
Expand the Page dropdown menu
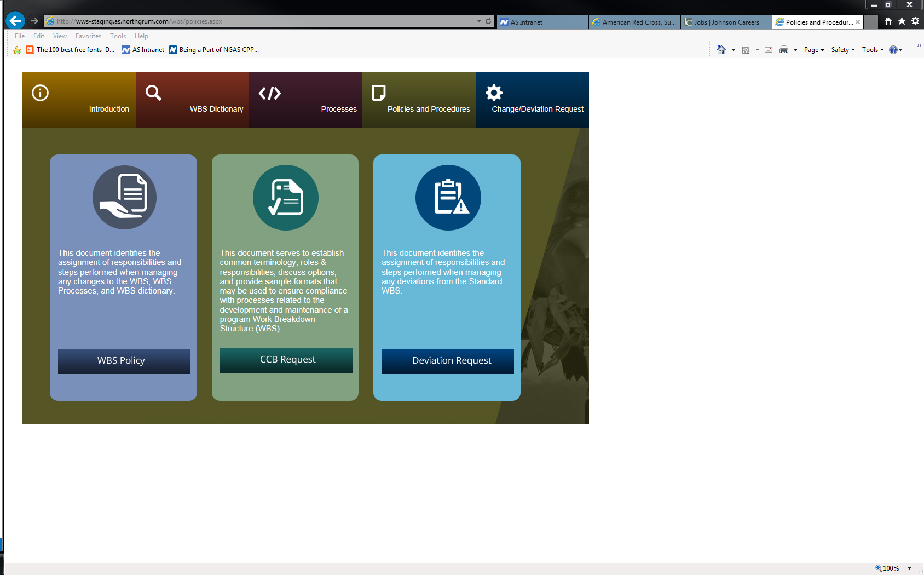tap(814, 50)
